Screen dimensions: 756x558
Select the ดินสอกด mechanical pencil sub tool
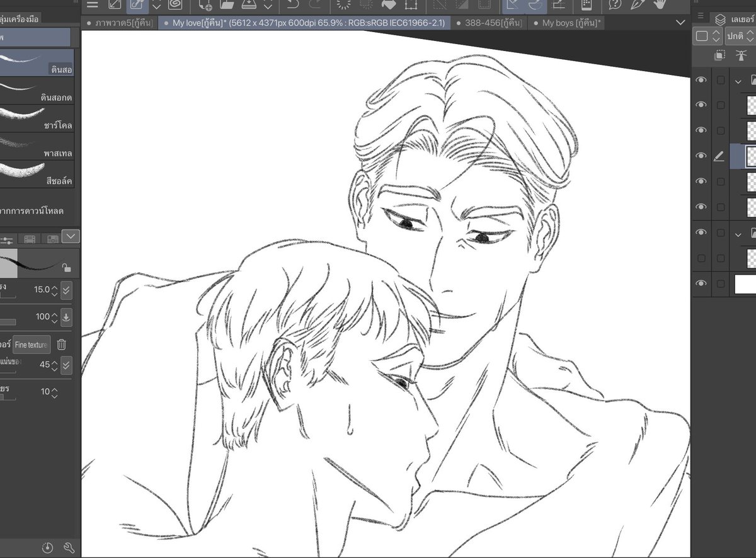37,91
